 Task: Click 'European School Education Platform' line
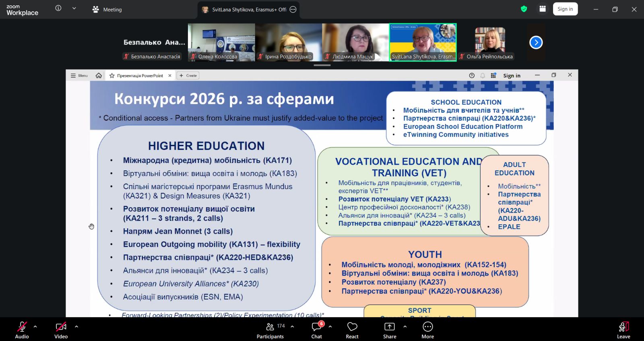463,126
